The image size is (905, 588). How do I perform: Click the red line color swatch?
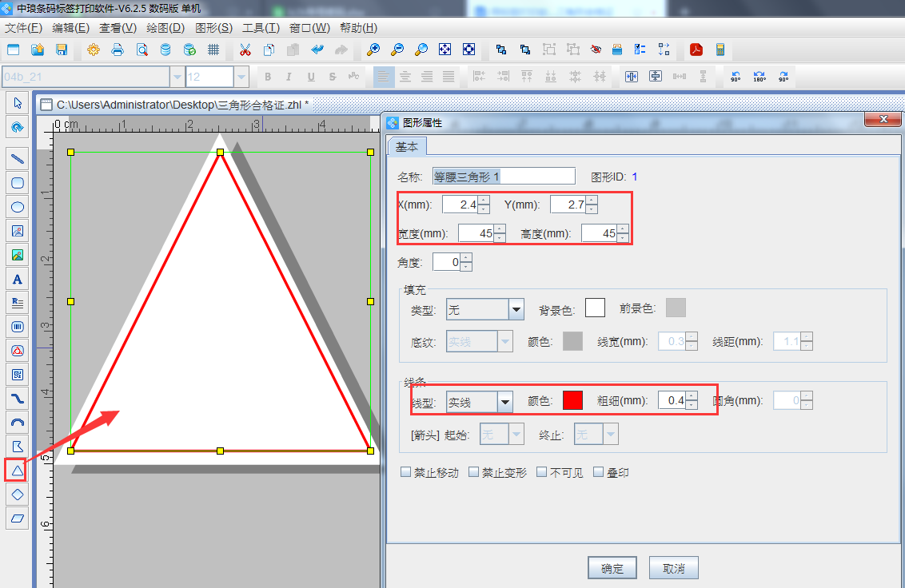click(572, 400)
